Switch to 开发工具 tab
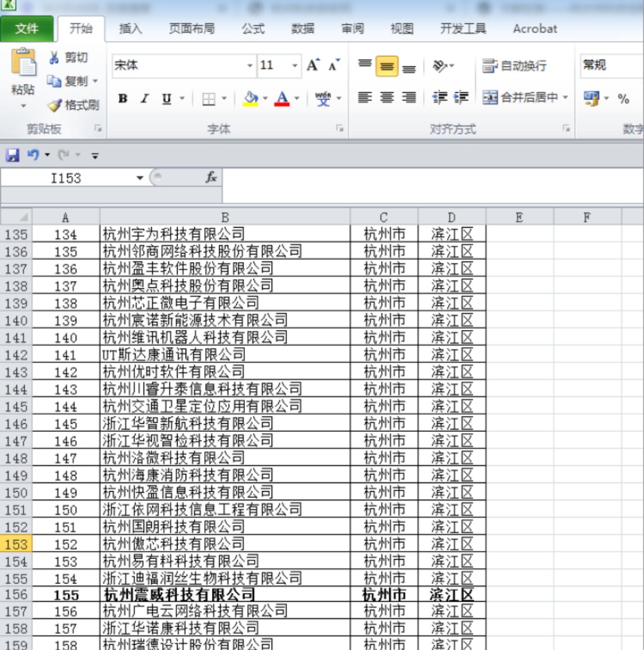The image size is (644, 650). (x=463, y=29)
